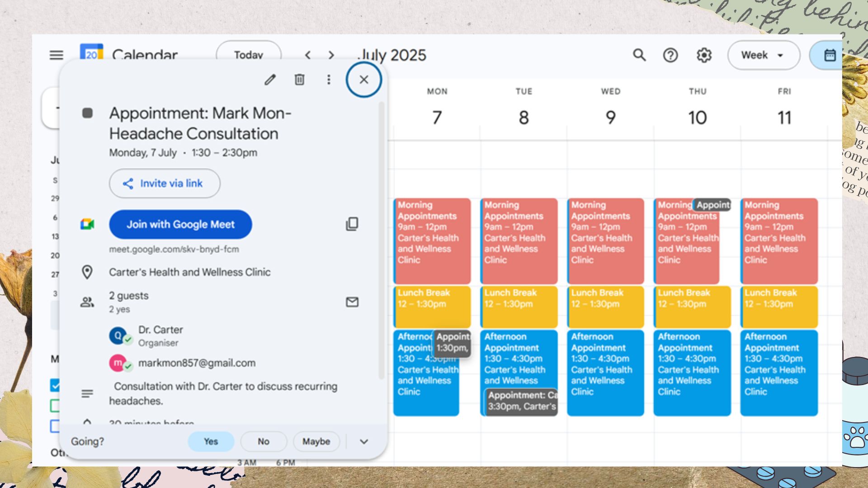
Task: Click the '2 guests' text
Action: (x=128, y=296)
